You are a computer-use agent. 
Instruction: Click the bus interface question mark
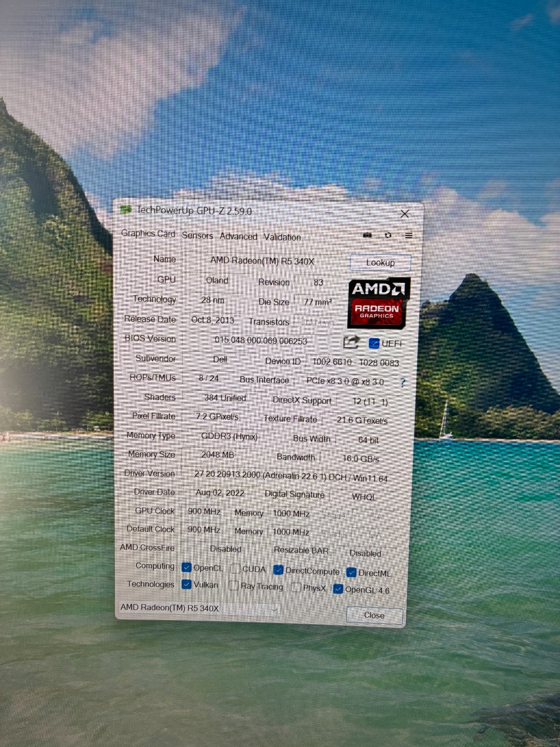tap(403, 382)
